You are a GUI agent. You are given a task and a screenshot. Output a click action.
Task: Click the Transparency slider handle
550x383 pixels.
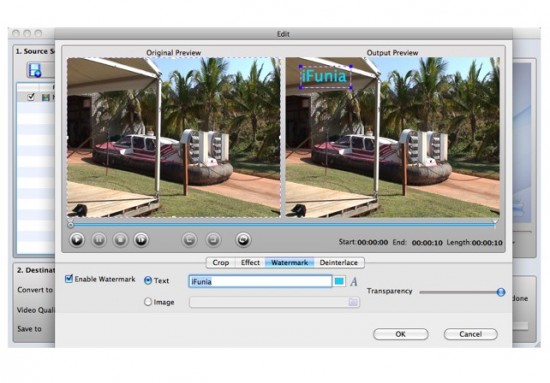(x=501, y=292)
